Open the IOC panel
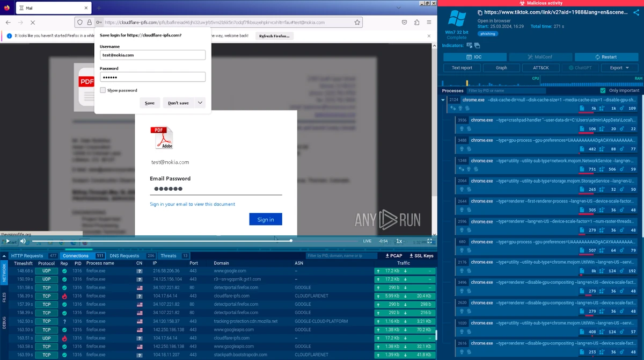644x360 pixels. pyautogui.click(x=474, y=57)
